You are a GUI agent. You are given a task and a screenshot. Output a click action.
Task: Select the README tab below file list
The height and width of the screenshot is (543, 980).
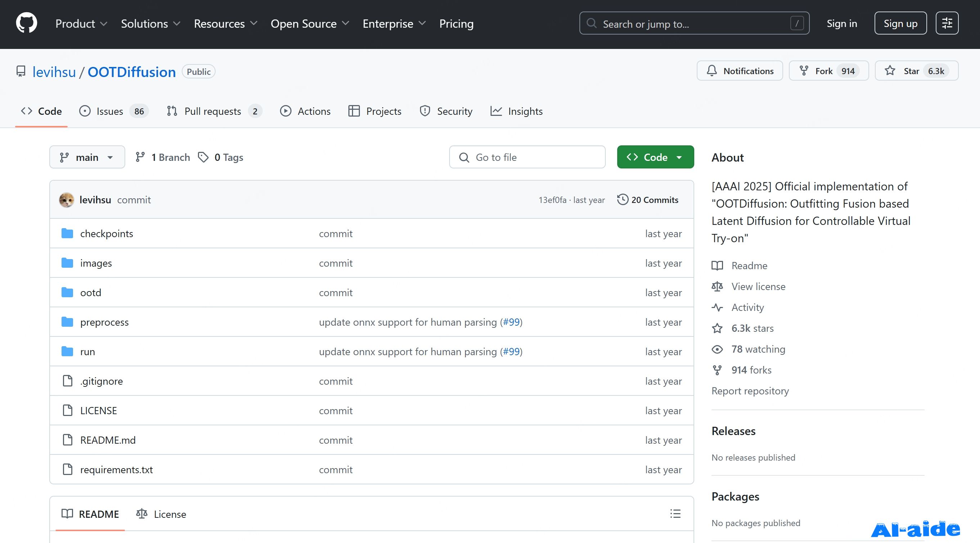tap(90, 514)
